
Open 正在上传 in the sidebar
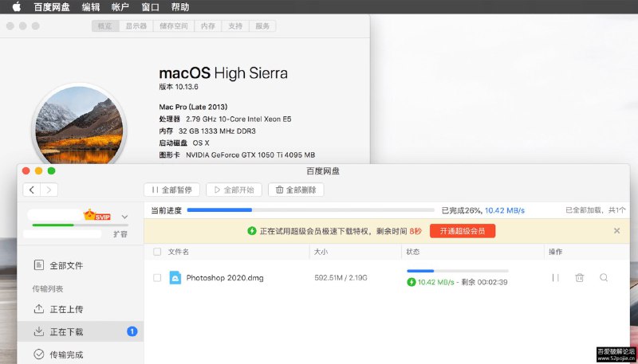tap(81, 309)
